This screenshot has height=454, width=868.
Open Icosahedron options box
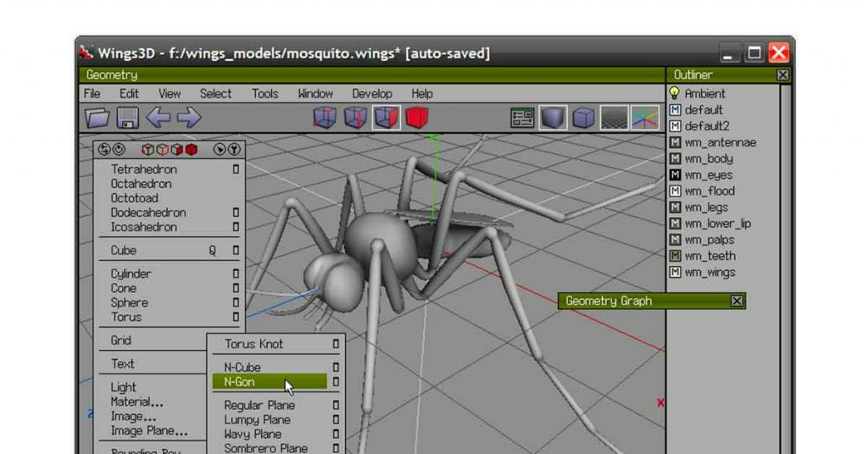point(236,227)
